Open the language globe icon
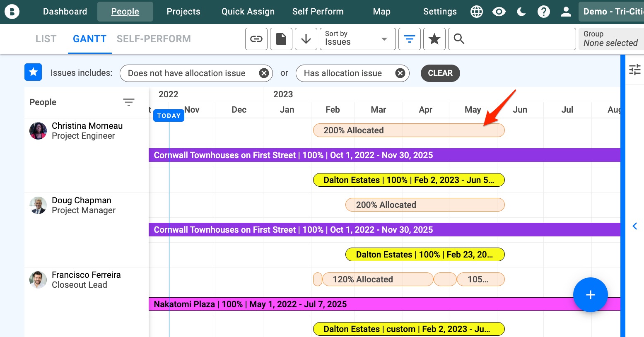644x337 pixels. point(477,12)
